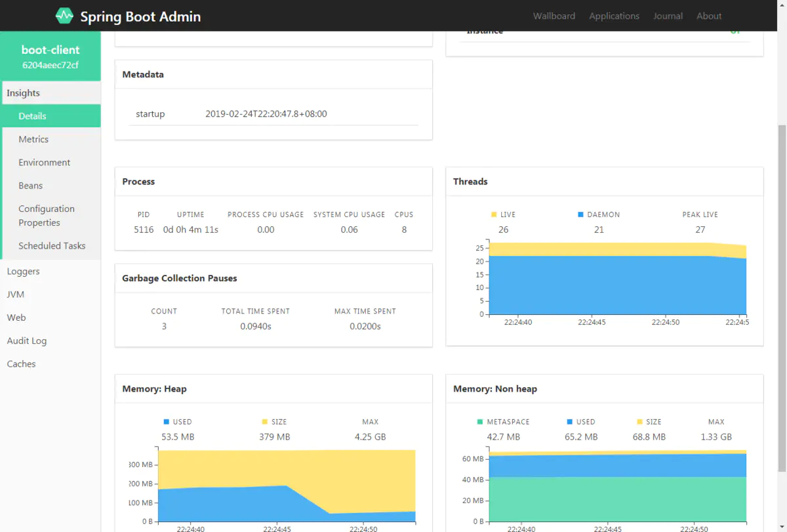The image size is (787, 532).
Task: Click the heap size value 379 MB
Action: point(274,437)
